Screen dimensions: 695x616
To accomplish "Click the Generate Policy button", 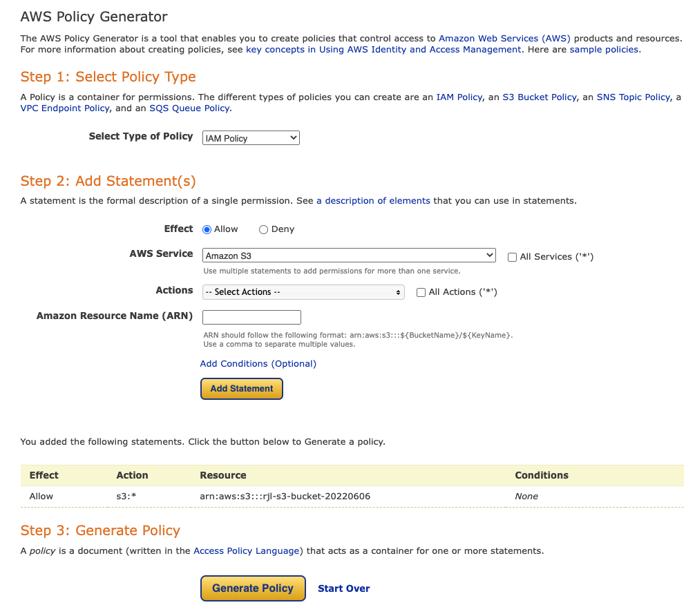I will pos(253,588).
